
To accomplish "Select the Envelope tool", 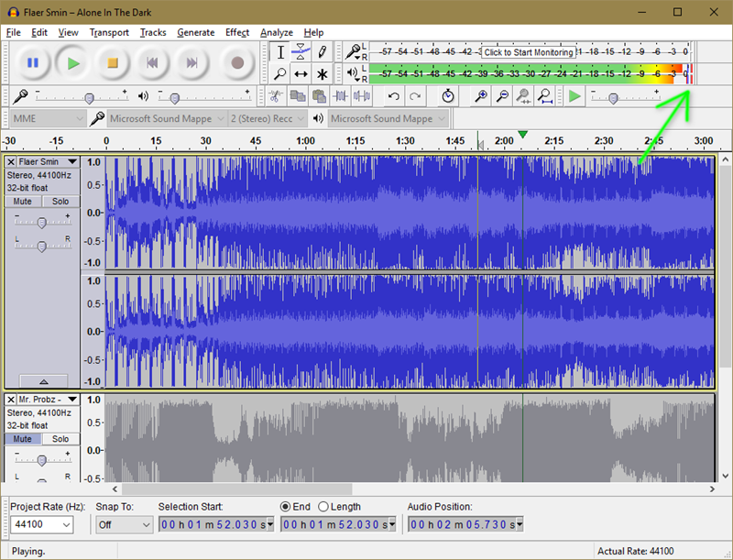I will coord(301,52).
